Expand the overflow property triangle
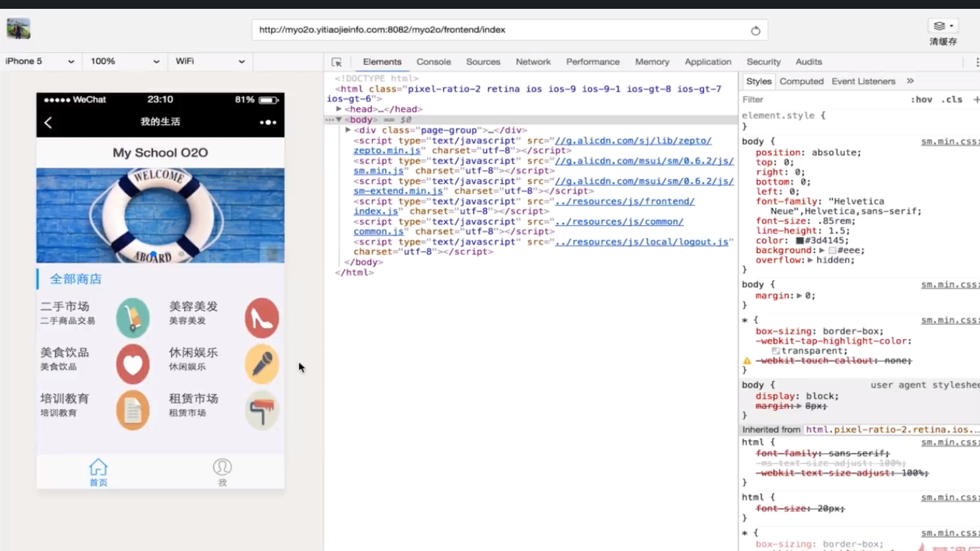 click(x=810, y=260)
